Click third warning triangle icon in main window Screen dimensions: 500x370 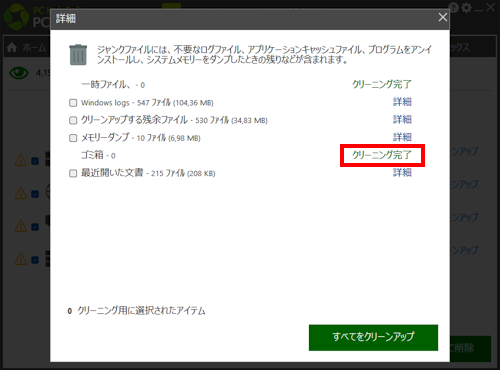coord(21,226)
